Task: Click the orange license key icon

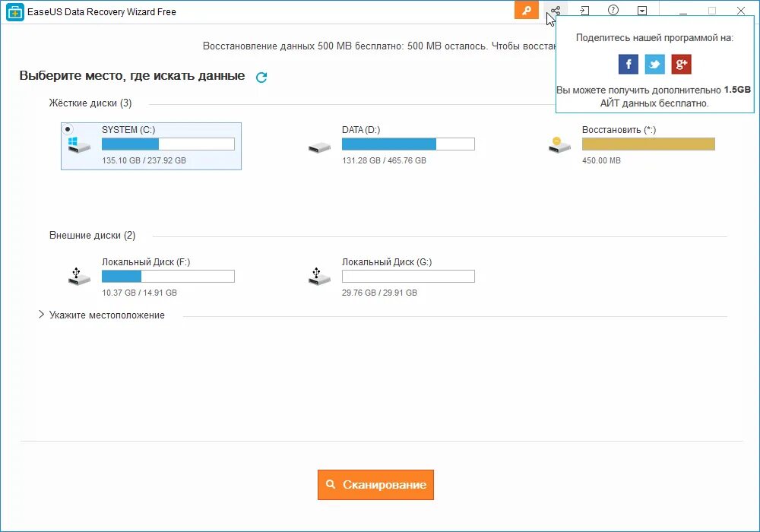Action: point(527,11)
